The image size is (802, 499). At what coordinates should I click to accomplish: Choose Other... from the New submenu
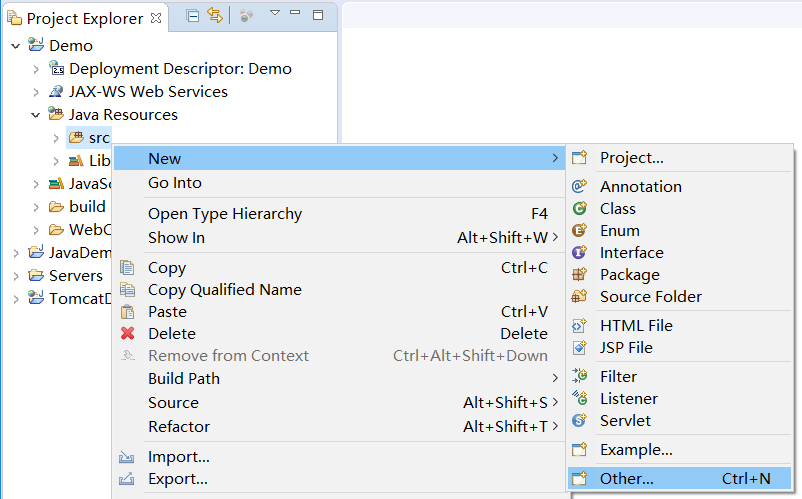click(627, 479)
